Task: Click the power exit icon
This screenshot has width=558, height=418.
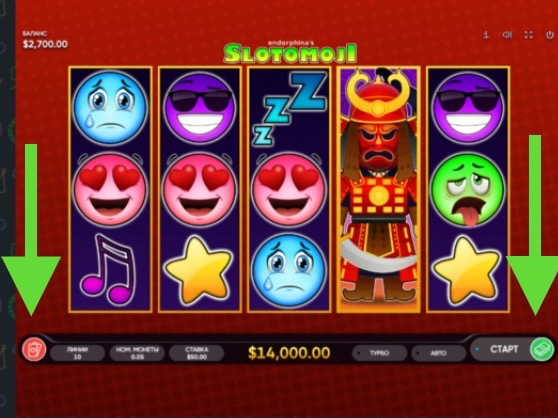Action: [550, 35]
